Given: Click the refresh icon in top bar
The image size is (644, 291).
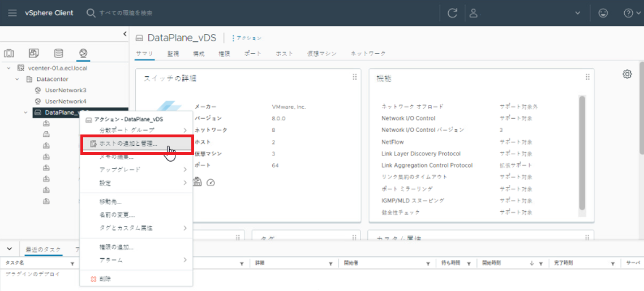Looking at the screenshot, I should pos(452,13).
